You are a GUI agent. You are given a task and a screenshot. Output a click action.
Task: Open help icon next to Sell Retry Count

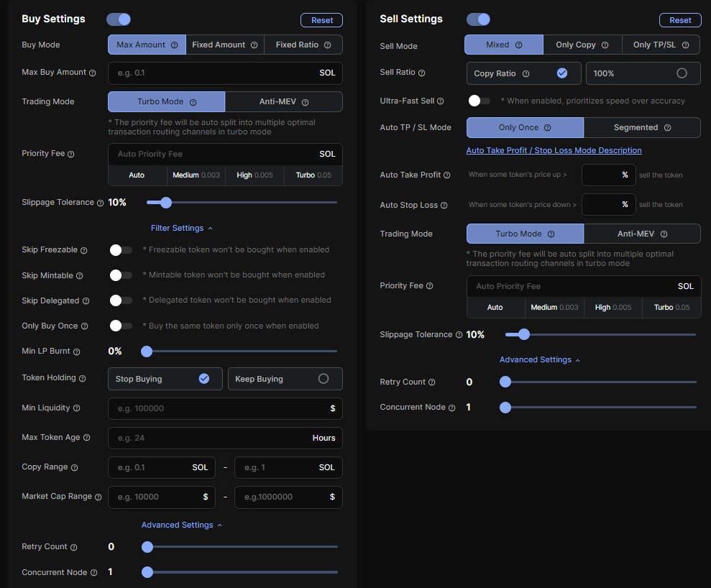431,382
